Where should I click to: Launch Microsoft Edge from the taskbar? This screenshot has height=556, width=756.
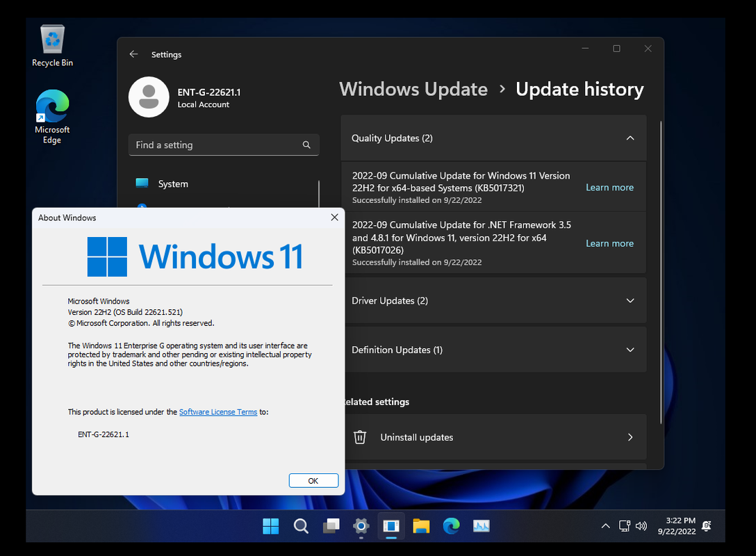pos(451,525)
